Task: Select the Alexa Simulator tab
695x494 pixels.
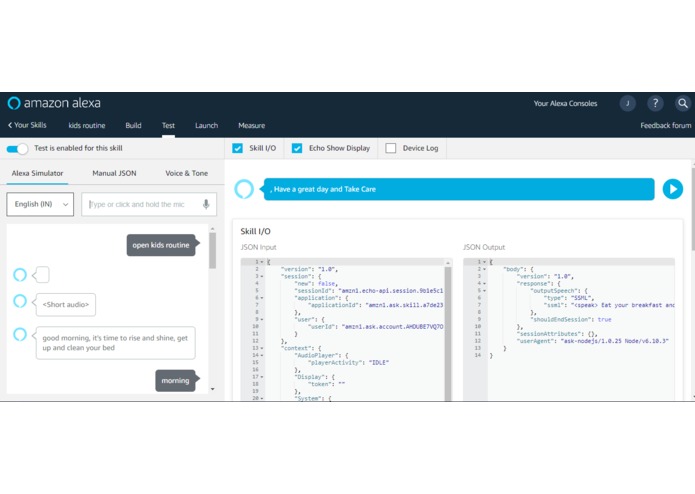Action: pos(37,173)
